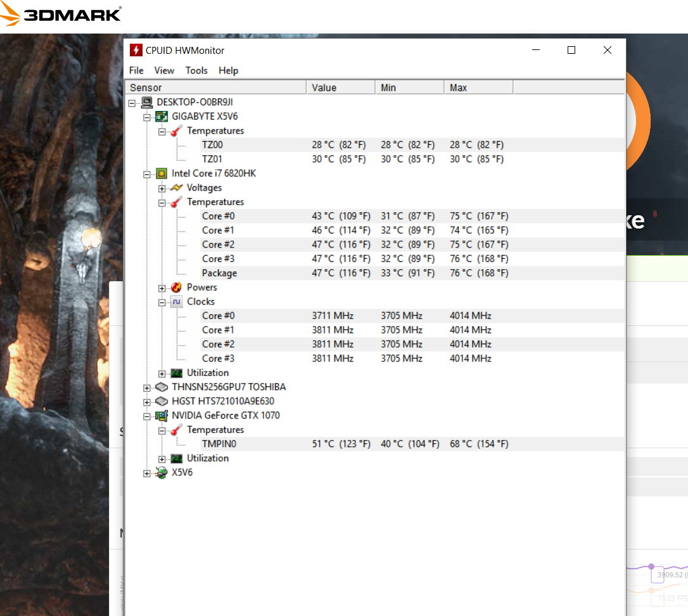The height and width of the screenshot is (616, 688).
Task: Click the THNSN5256GPU7 TOSHIBA drive icon
Action: pyautogui.click(x=162, y=387)
